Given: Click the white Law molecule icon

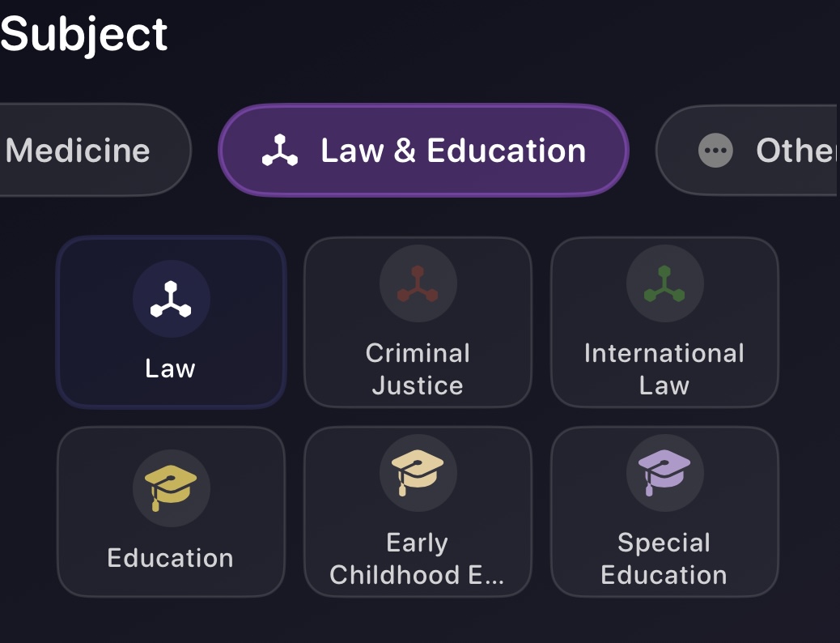Looking at the screenshot, I should tap(171, 299).
